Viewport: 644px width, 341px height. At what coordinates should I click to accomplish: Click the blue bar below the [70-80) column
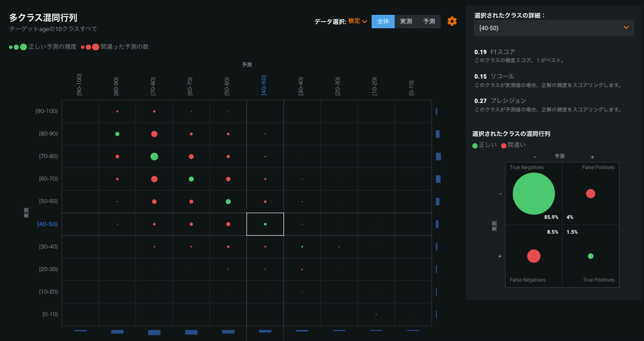154,332
